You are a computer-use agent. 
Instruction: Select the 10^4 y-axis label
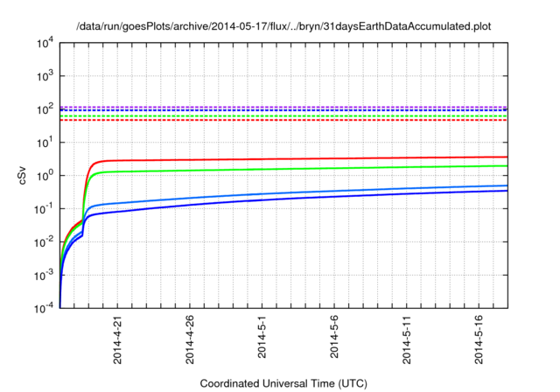[x=45, y=44]
